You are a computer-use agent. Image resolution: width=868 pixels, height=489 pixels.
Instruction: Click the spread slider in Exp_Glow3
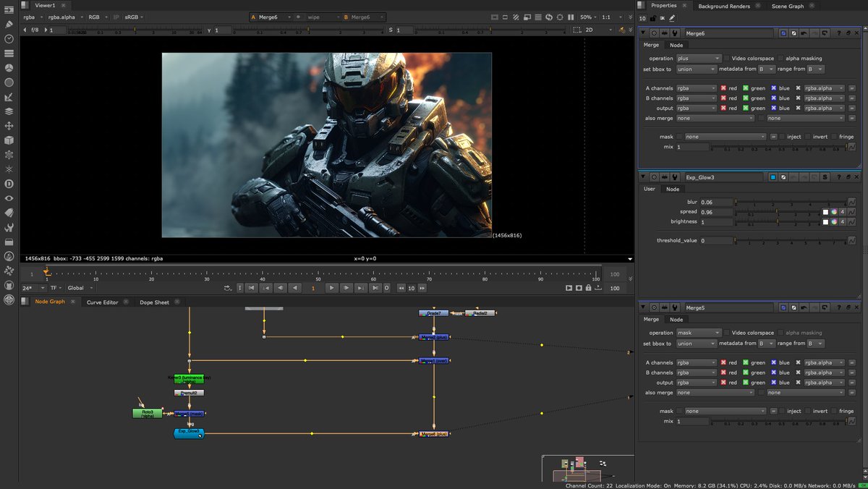click(x=777, y=212)
